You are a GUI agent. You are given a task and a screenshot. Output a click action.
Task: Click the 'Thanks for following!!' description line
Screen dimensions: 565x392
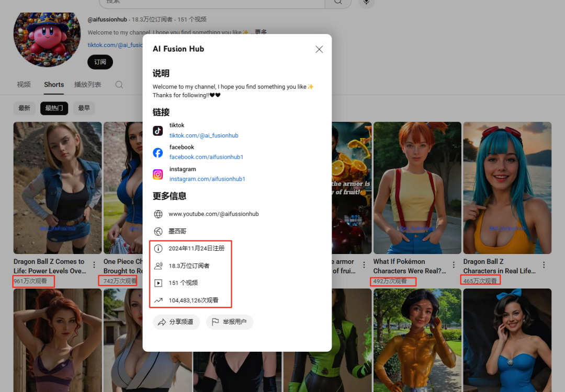(x=186, y=96)
